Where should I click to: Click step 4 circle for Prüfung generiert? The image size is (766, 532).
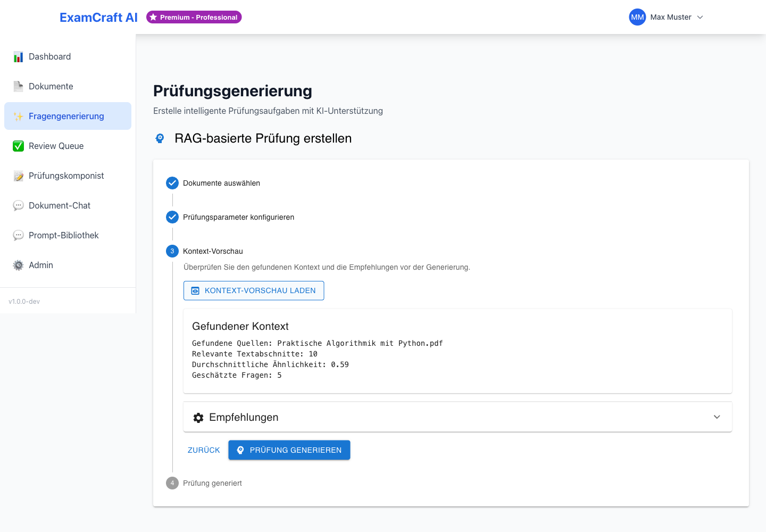tap(172, 483)
